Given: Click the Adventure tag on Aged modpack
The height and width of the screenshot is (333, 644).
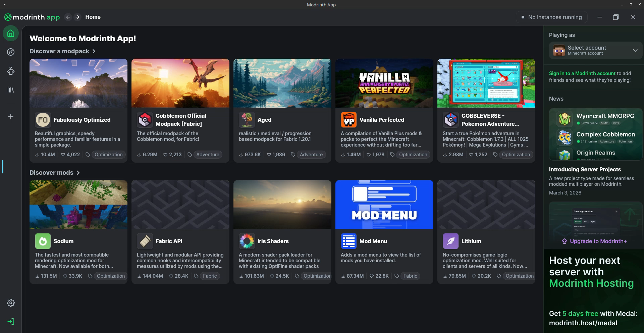Looking at the screenshot, I should click(311, 155).
